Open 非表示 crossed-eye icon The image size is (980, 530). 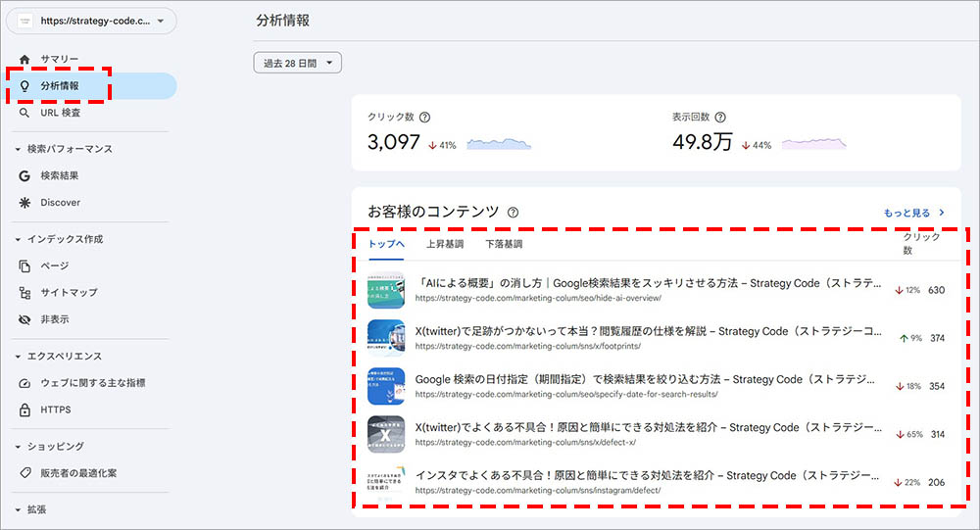pyautogui.click(x=24, y=319)
